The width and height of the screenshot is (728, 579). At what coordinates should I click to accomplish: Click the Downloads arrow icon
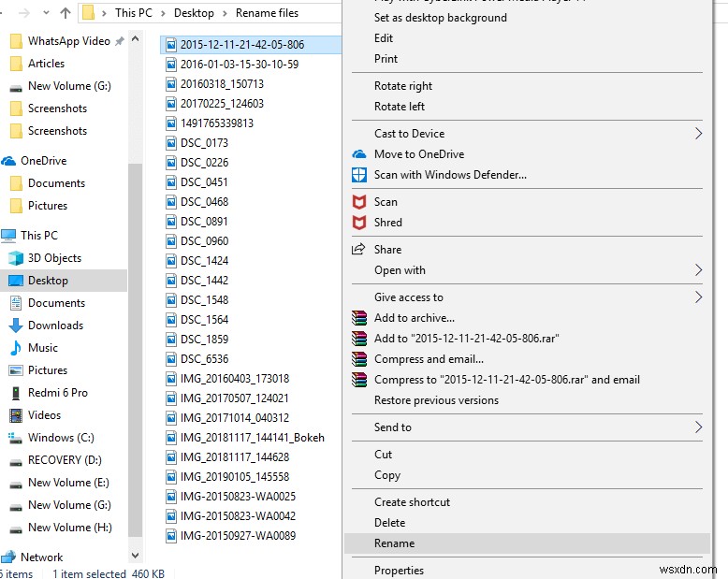pos(16,326)
